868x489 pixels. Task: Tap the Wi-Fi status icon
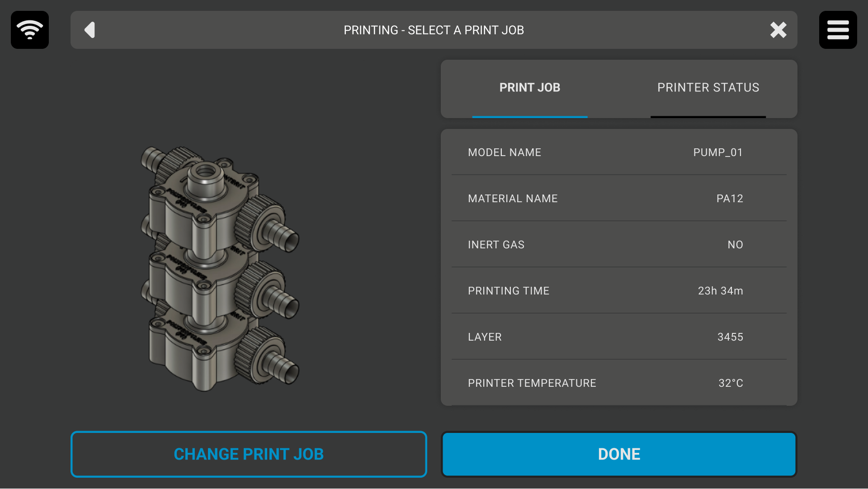(x=30, y=30)
